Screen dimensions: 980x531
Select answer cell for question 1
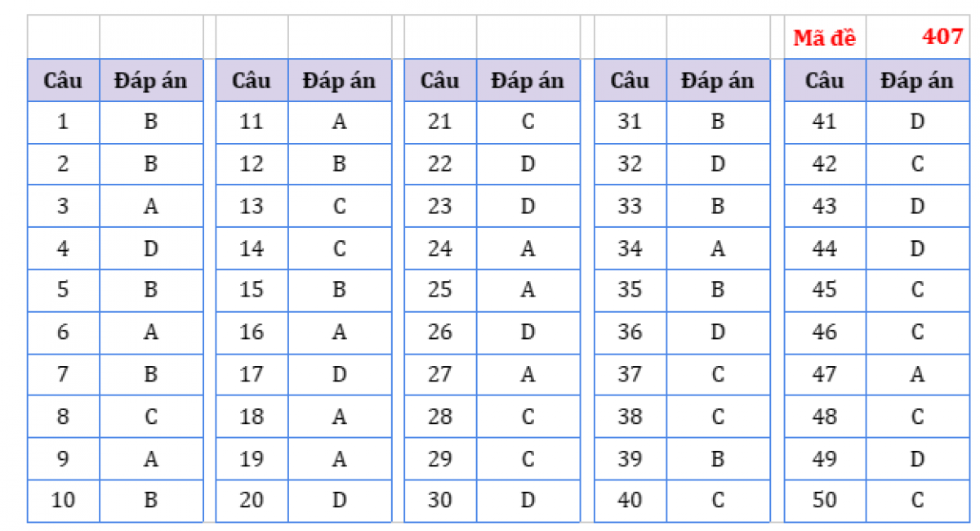coord(151,123)
